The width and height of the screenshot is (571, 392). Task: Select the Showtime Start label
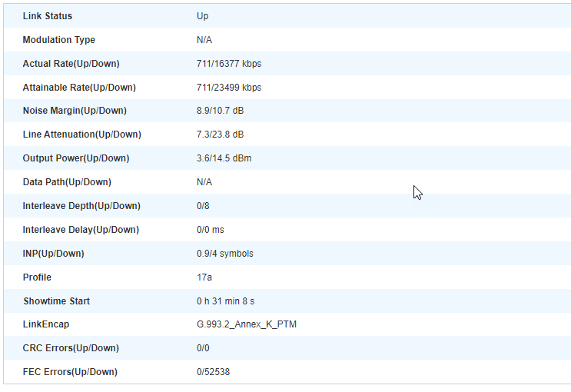(56, 301)
